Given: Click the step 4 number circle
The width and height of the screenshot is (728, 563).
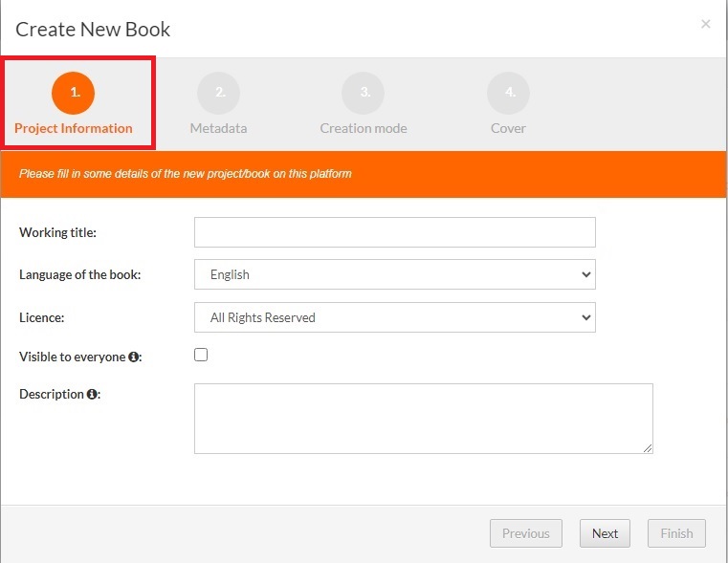Looking at the screenshot, I should pyautogui.click(x=508, y=93).
